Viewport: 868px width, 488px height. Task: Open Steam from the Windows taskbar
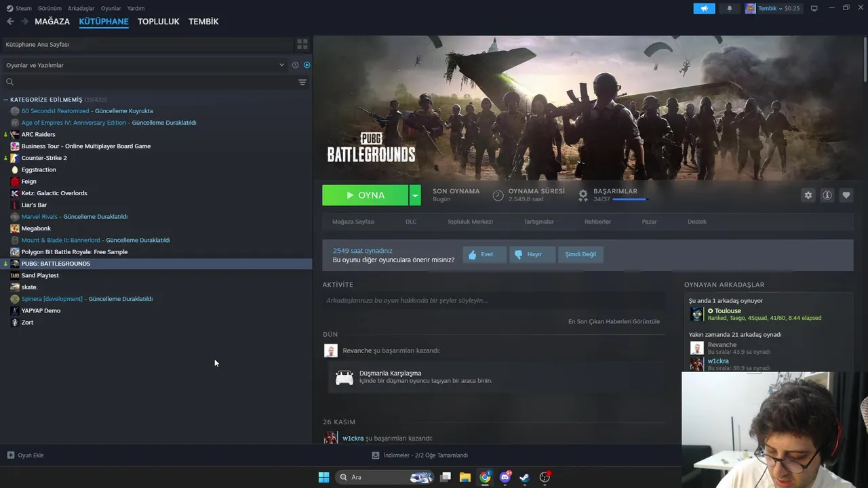[x=525, y=477]
